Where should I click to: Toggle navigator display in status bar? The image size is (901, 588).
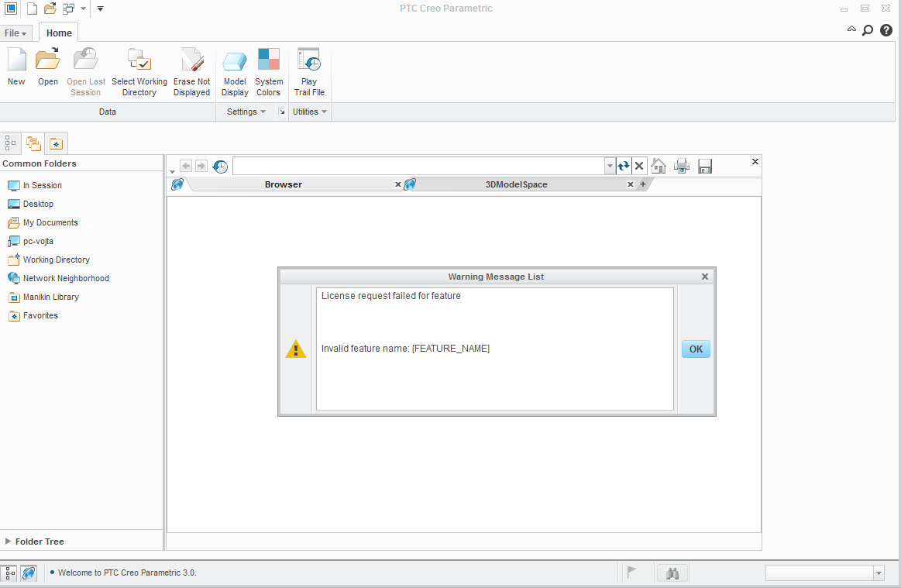pos(10,573)
